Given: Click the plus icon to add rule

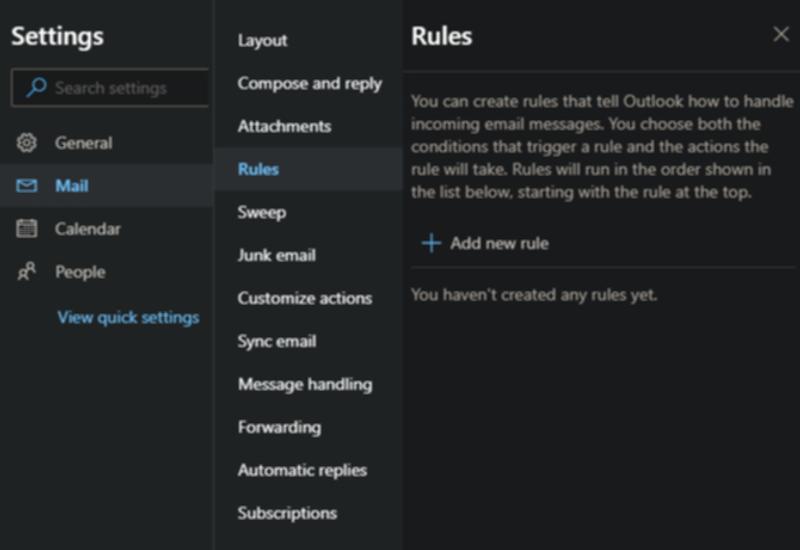Looking at the screenshot, I should click(431, 243).
